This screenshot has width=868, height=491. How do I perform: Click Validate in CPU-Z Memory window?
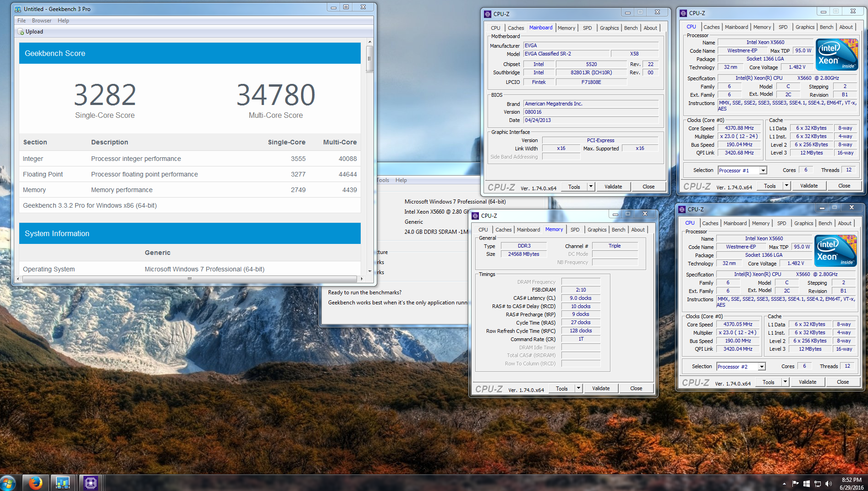[x=601, y=388]
